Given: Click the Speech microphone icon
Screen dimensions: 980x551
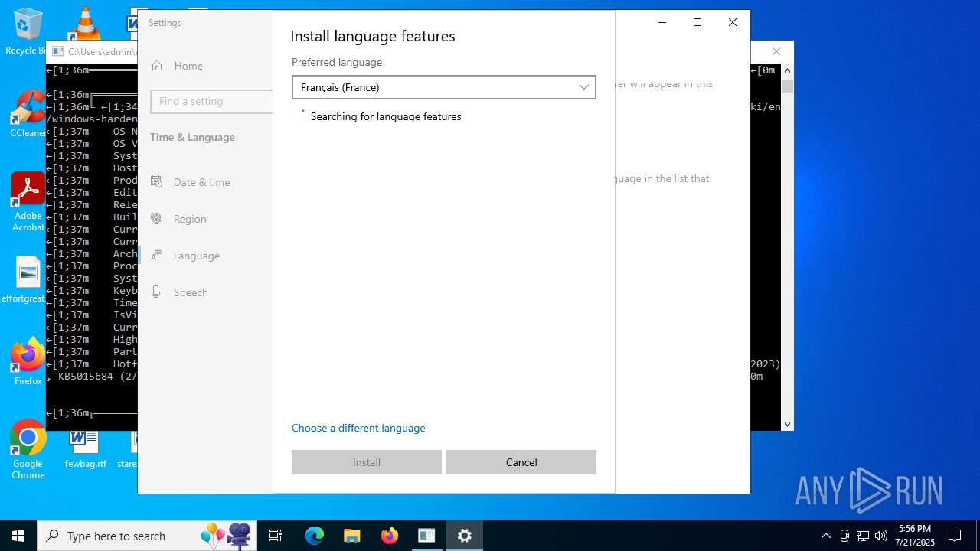Looking at the screenshot, I should click(x=156, y=292).
